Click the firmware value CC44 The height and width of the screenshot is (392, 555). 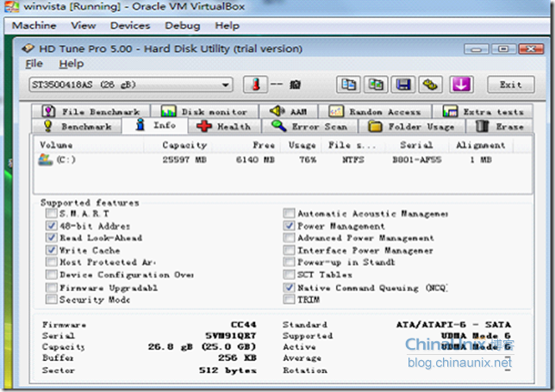coord(244,325)
